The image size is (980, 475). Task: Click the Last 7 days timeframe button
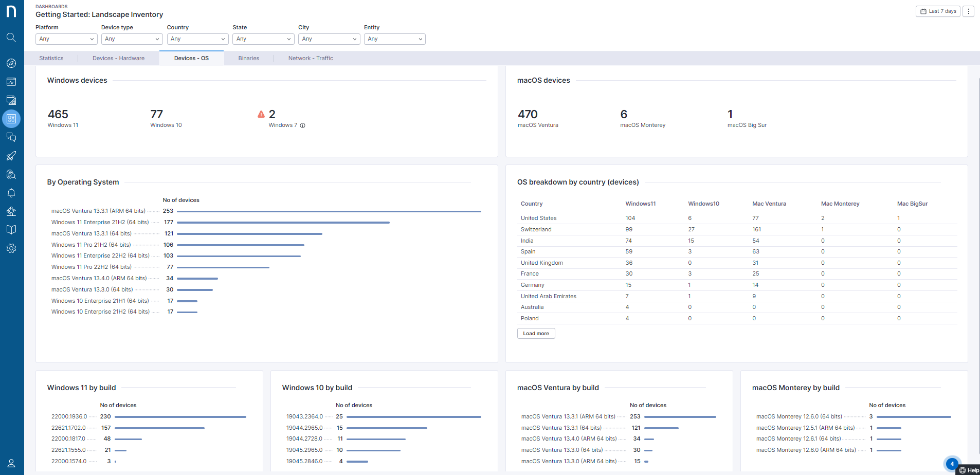[938, 11]
